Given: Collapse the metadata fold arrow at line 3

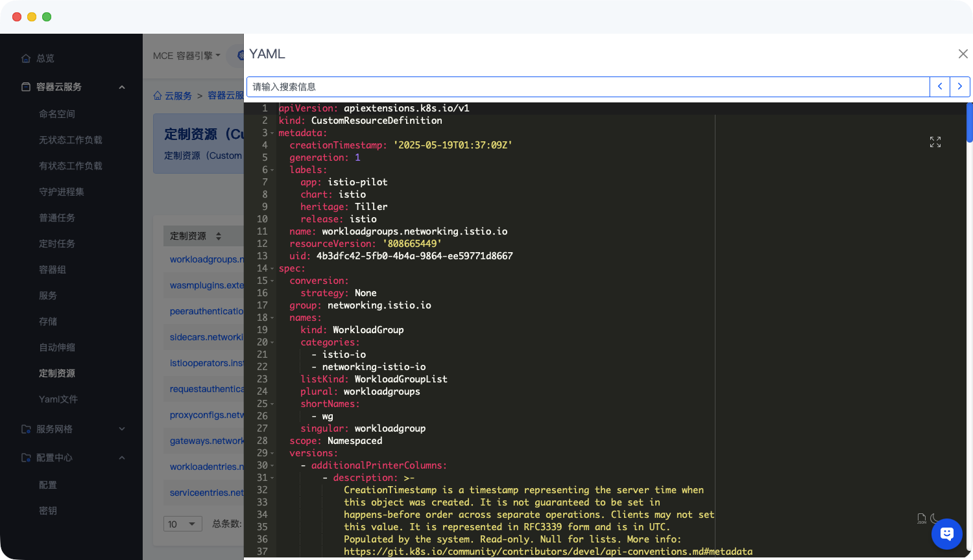Looking at the screenshot, I should point(272,133).
